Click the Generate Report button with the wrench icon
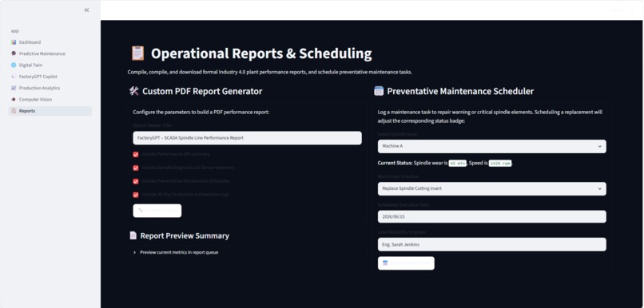The image size is (644, 308). pyautogui.click(x=157, y=211)
